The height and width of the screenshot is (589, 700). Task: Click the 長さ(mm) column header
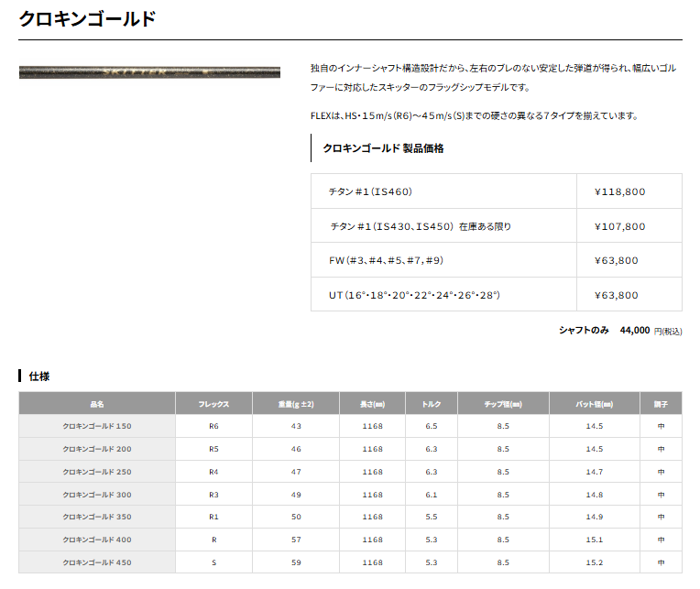(x=372, y=404)
